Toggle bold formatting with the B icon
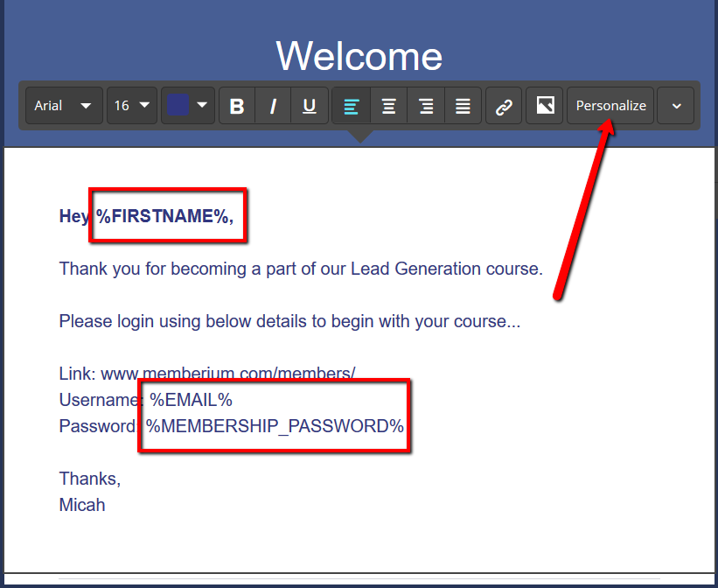This screenshot has width=718, height=588. coord(237,106)
